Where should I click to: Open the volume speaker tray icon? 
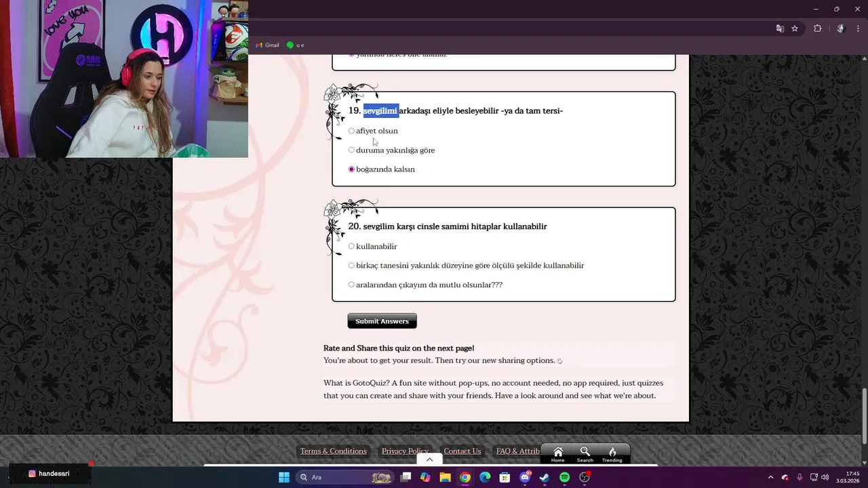[x=825, y=477]
